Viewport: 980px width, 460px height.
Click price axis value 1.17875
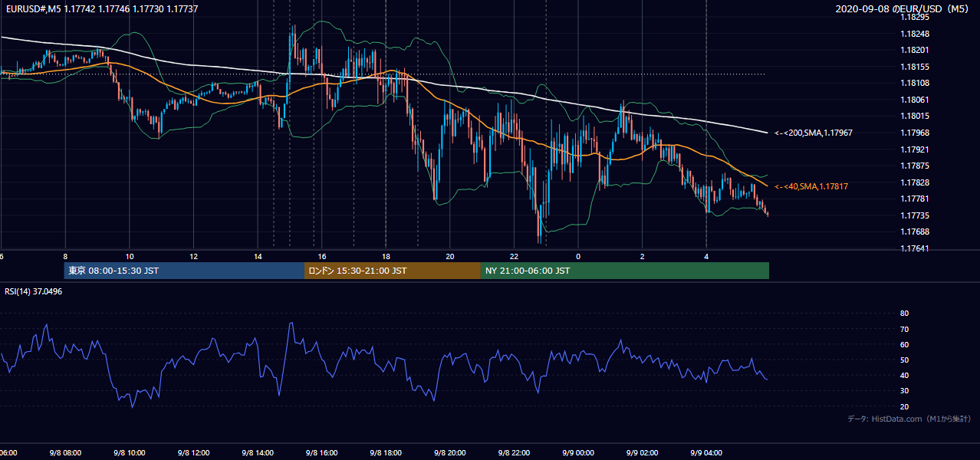pos(914,166)
